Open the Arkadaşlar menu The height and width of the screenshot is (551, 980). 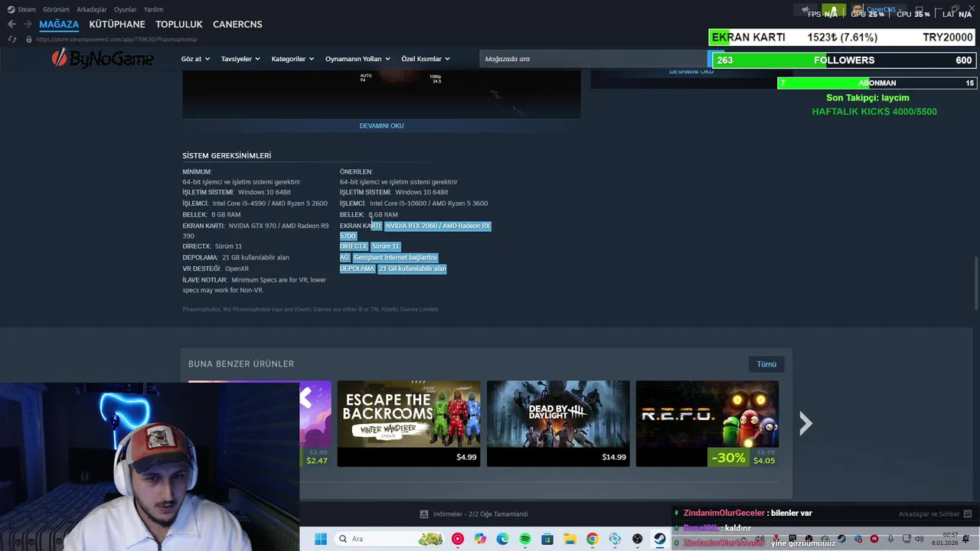[92, 9]
